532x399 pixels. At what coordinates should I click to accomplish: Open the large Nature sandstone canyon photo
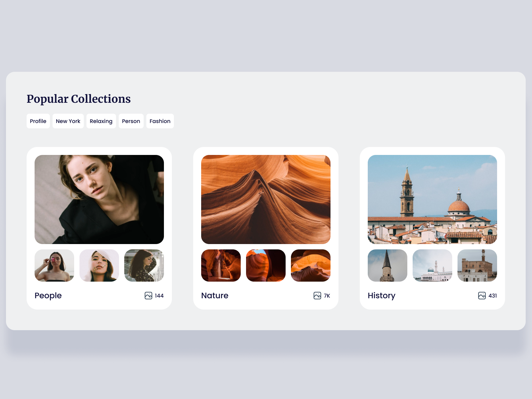click(266, 199)
